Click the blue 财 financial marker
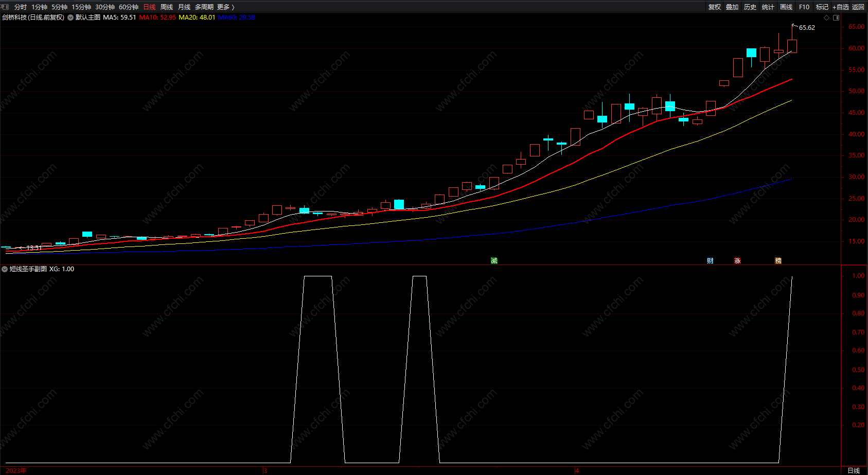This screenshot has width=868, height=475. click(710, 261)
